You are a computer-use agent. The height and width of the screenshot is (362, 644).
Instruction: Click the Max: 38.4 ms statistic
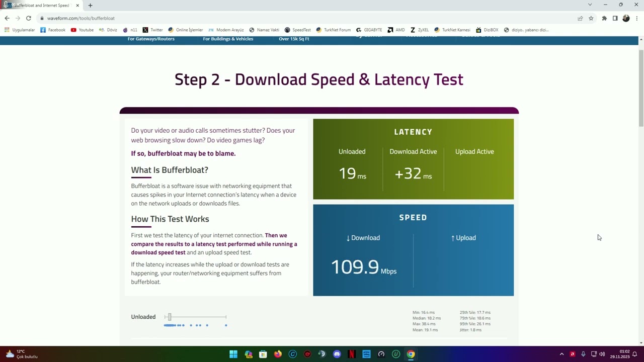[425, 324]
